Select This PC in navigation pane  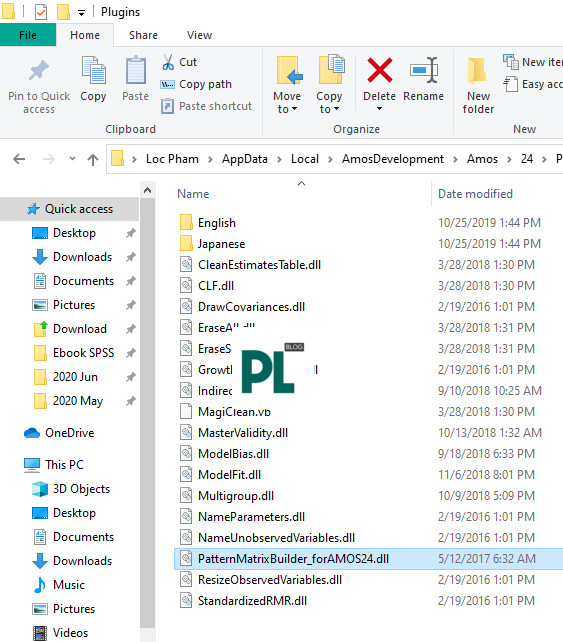pyautogui.click(x=64, y=465)
